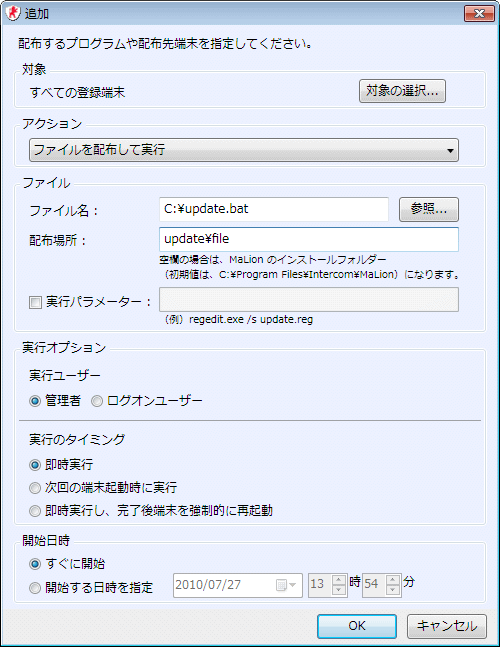Close the 追加 dialog window
500x647 pixels.
pyautogui.click(x=479, y=14)
